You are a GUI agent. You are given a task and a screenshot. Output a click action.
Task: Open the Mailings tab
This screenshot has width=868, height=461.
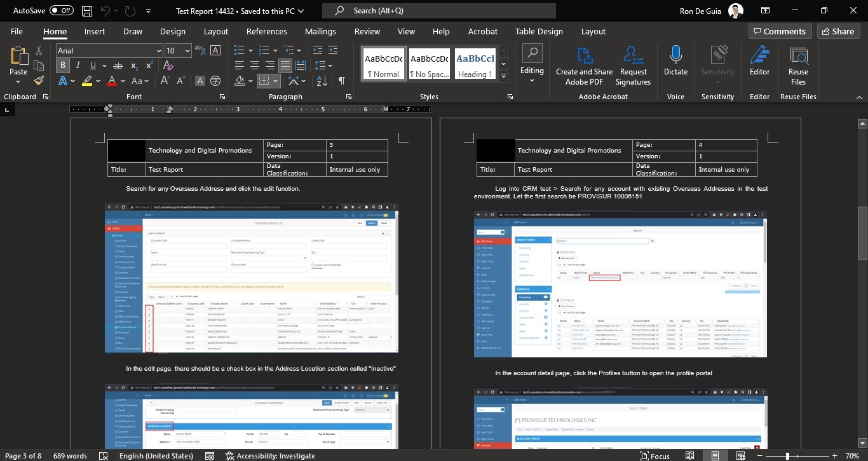[320, 31]
